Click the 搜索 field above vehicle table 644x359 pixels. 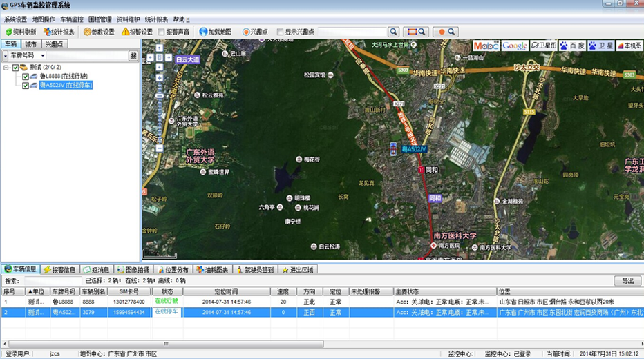point(52,281)
